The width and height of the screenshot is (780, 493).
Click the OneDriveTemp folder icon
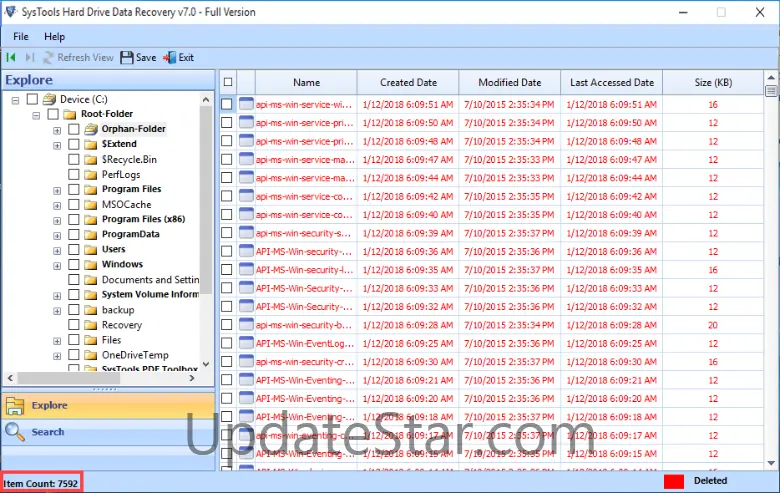click(x=91, y=355)
